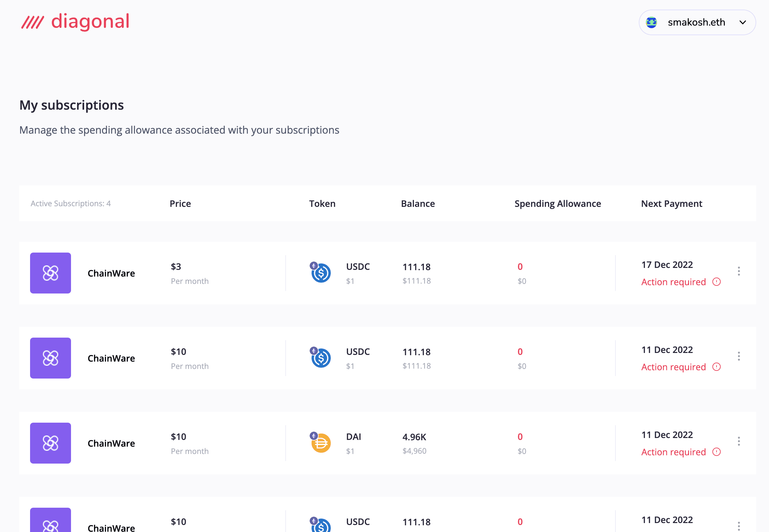Click the Next Payment column header
The image size is (769, 532).
pos(672,204)
